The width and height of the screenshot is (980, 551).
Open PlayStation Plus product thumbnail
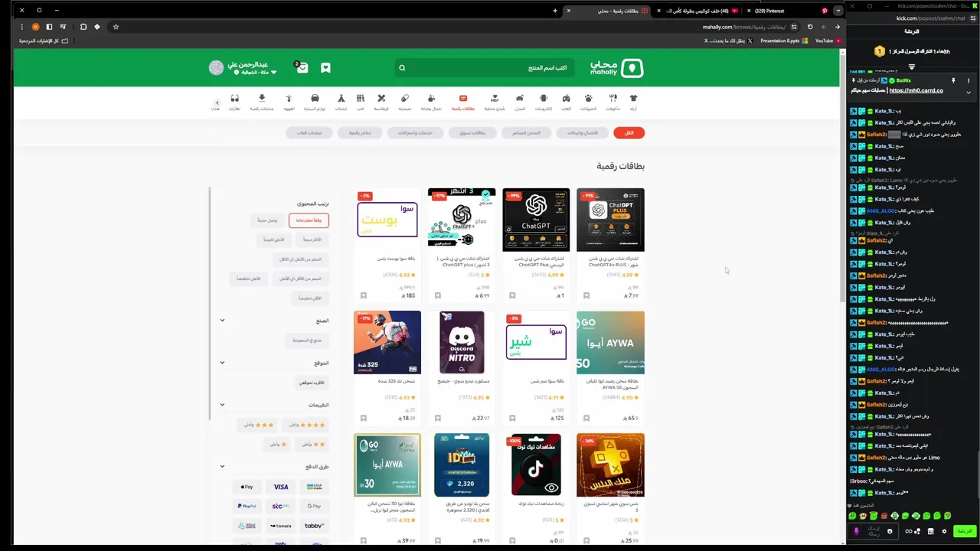610,465
